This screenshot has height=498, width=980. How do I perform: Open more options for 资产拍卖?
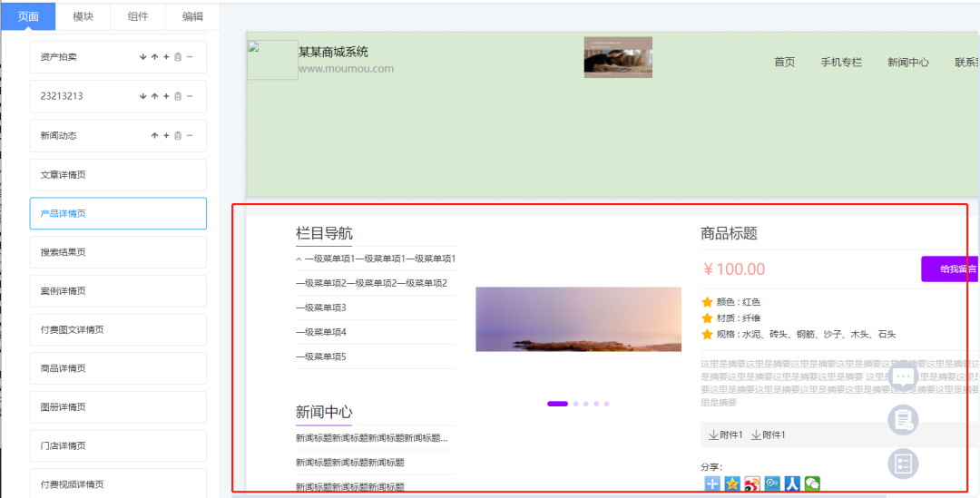pyautogui.click(x=190, y=57)
